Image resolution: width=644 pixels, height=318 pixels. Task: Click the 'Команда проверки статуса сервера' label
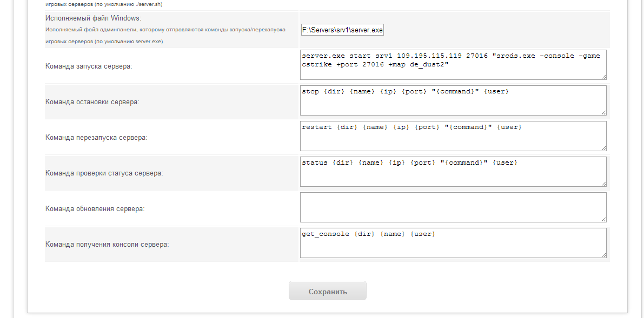pyautogui.click(x=104, y=173)
